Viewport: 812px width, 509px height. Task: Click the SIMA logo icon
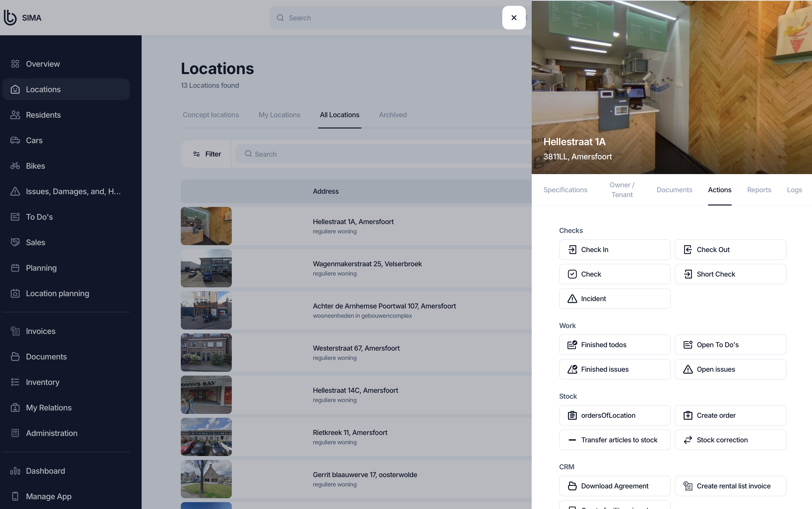point(10,17)
